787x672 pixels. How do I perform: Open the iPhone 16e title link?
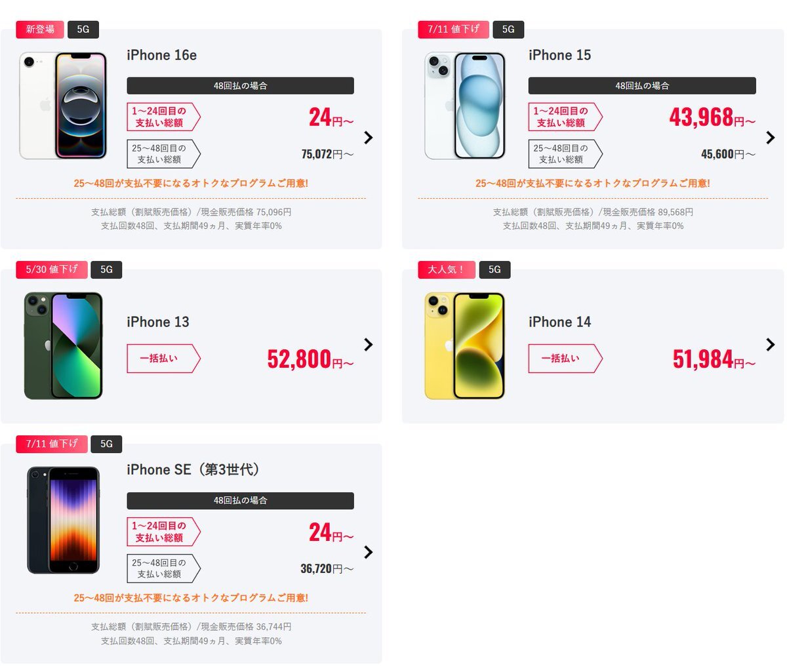point(161,55)
